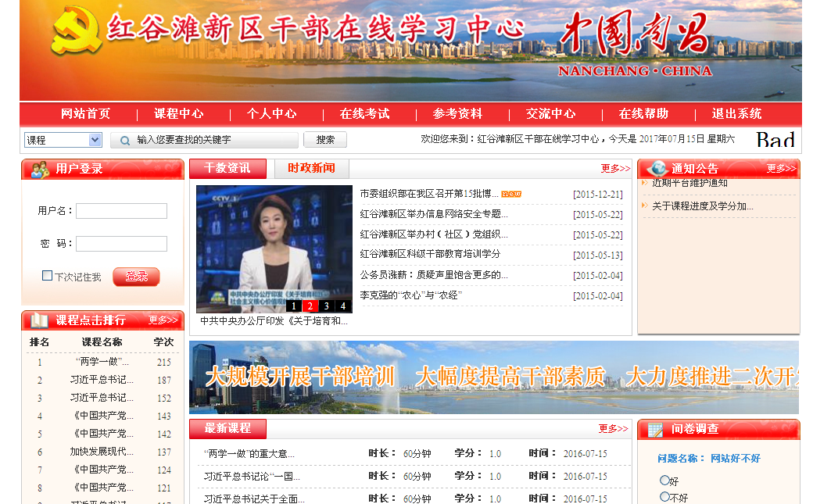The height and width of the screenshot is (504, 813).
Task: Select the 不好 radio option
Action: click(664, 496)
